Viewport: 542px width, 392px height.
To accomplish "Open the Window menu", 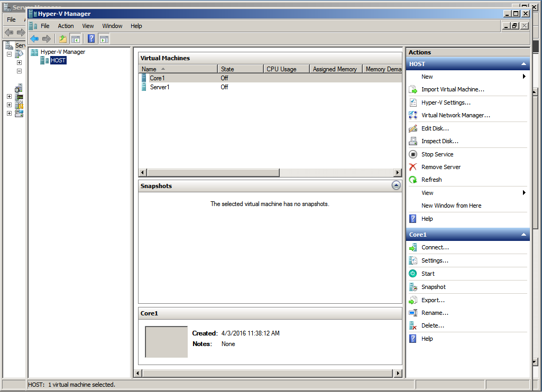I will [x=112, y=26].
